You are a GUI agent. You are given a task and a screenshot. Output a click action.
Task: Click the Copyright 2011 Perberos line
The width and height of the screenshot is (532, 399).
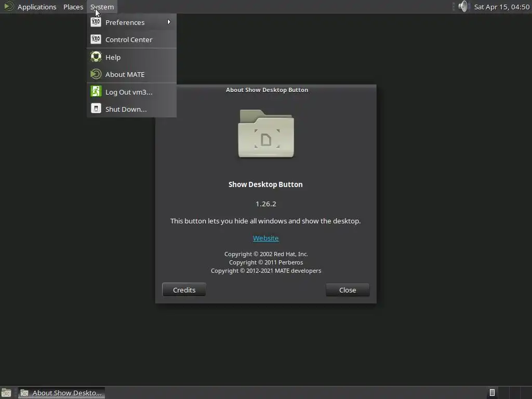click(266, 262)
